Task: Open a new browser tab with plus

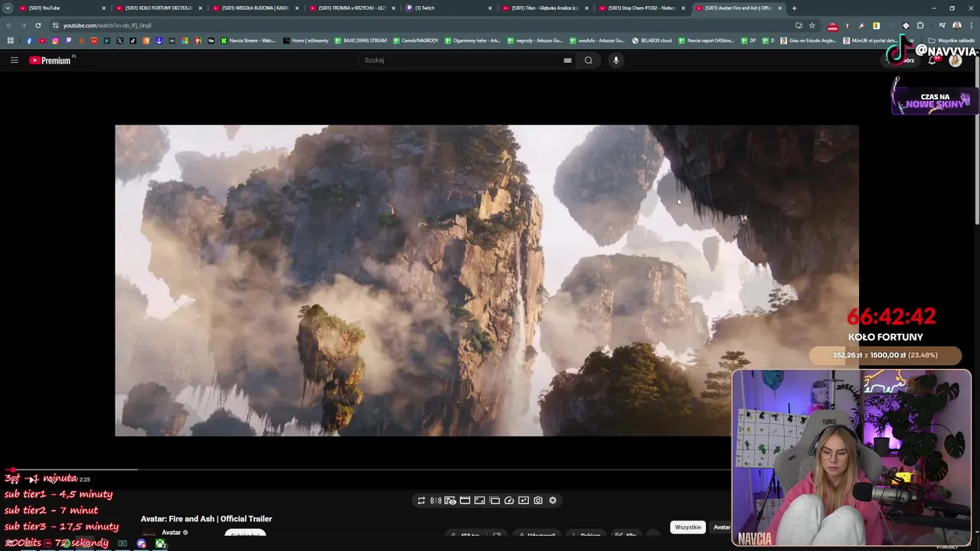Action: (794, 8)
